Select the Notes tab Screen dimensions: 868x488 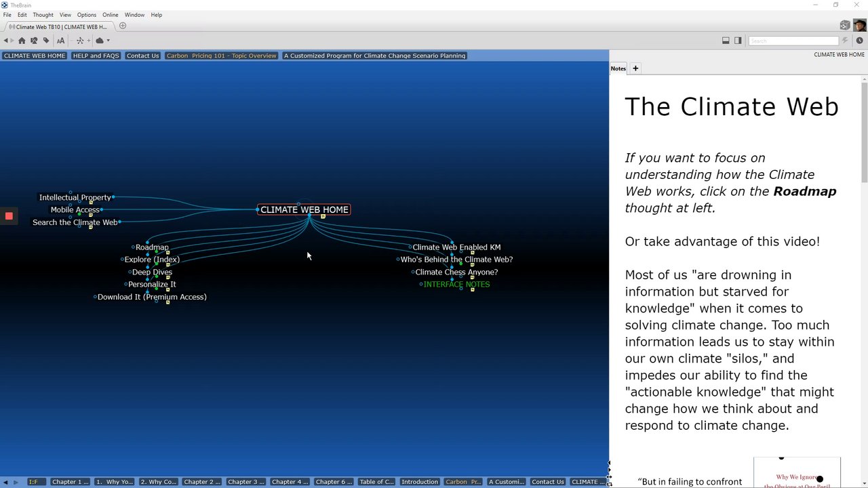[x=618, y=68]
